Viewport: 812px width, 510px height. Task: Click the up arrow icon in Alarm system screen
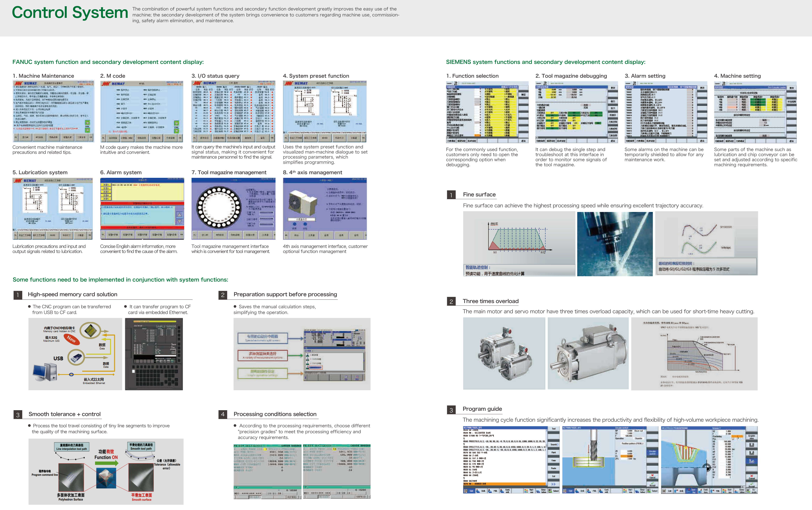tap(180, 215)
